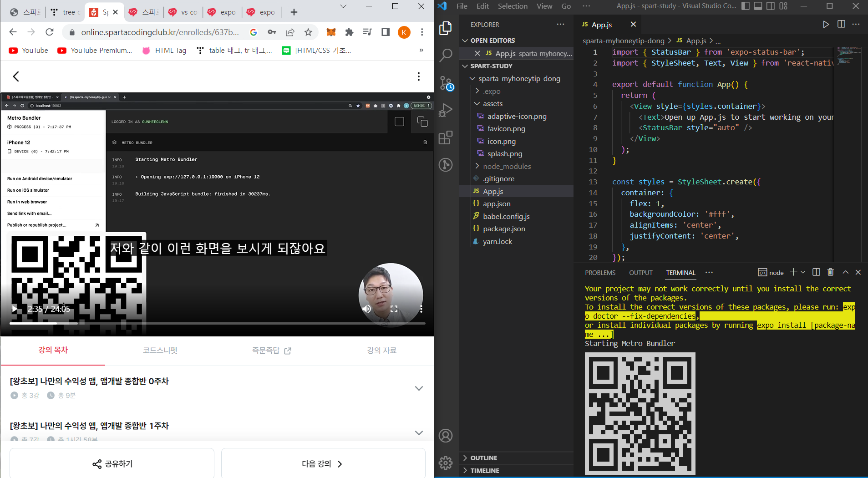Click Chrome address bar URL
Viewport: 868px width, 478px height.
coord(160,32)
